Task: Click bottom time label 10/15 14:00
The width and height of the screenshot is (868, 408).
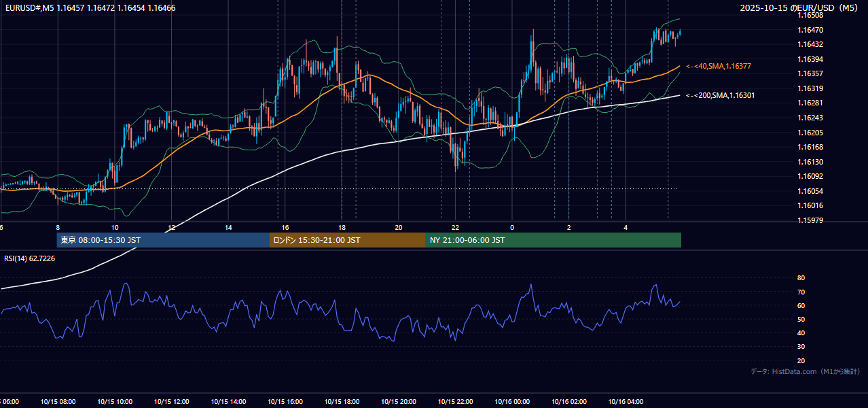Action: (x=228, y=402)
